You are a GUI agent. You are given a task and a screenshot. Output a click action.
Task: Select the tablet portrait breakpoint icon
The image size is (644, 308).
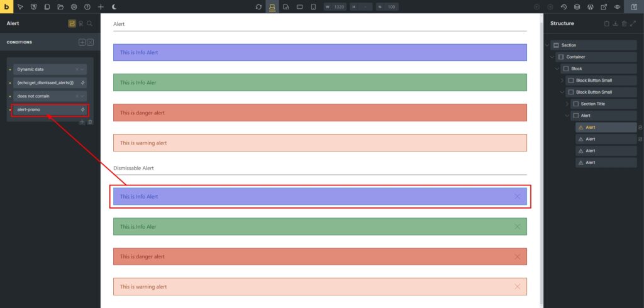[286, 7]
